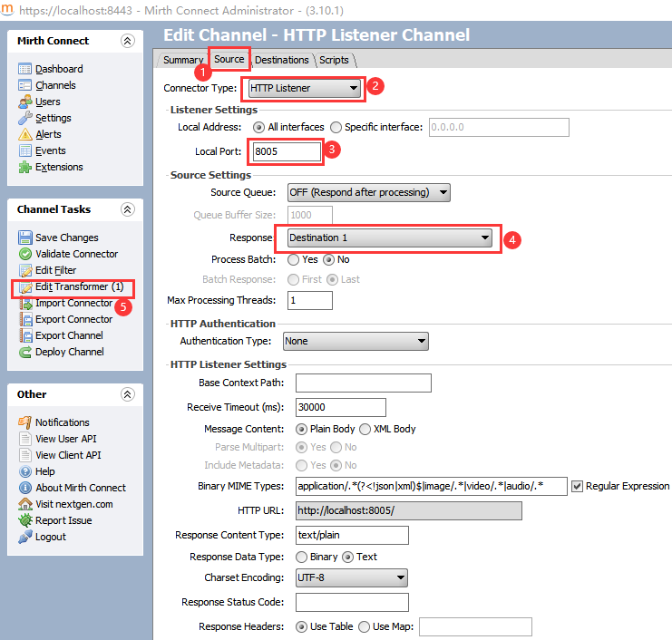Click the View User API document icon
The width and height of the screenshot is (672, 640).
pyautogui.click(x=24, y=439)
